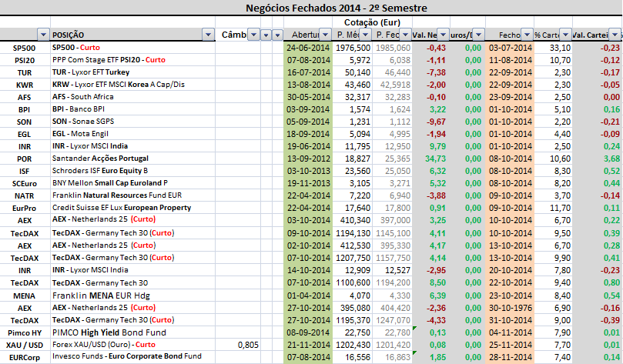The width and height of the screenshot is (623, 364).
Task: Select 'Credit Suisse EF Lux European Property' cell
Action: 132,208
